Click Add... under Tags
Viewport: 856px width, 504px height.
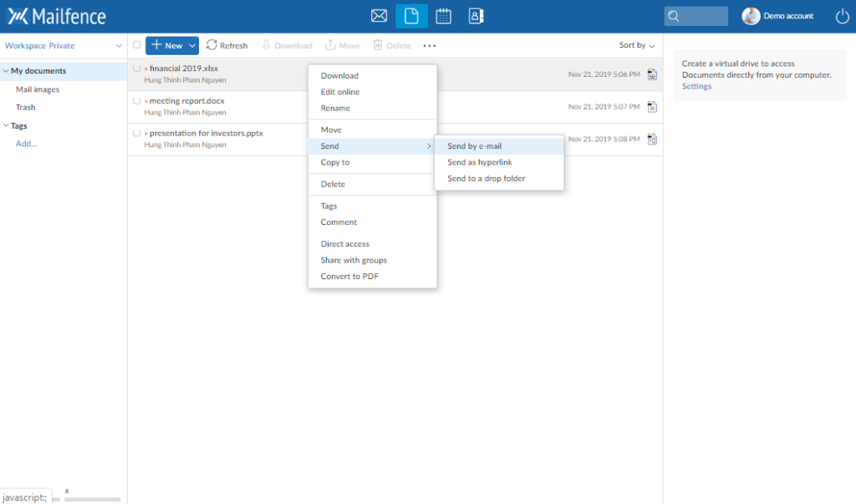(26, 143)
